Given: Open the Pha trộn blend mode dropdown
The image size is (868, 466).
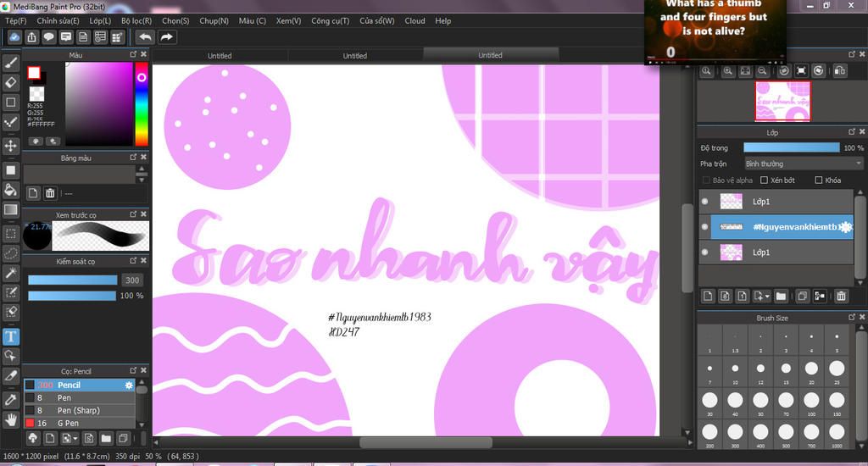Looking at the screenshot, I should coord(804,164).
